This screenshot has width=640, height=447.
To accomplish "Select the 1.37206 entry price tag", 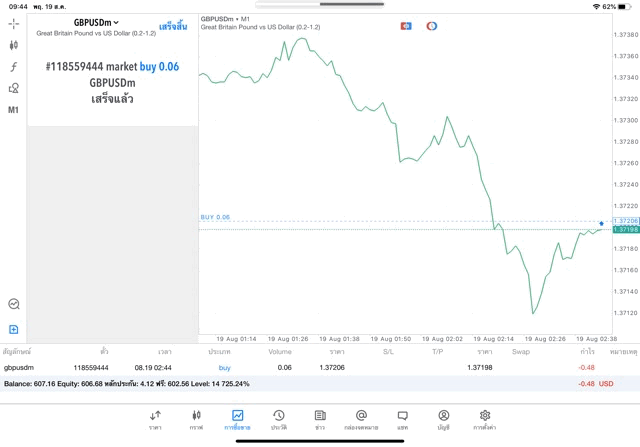I will coord(625,221).
